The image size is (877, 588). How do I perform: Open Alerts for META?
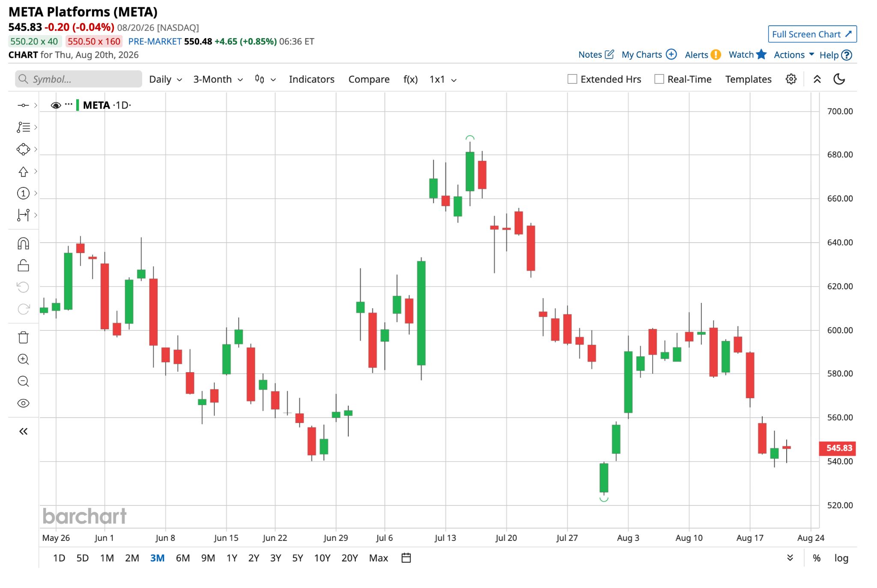point(703,55)
